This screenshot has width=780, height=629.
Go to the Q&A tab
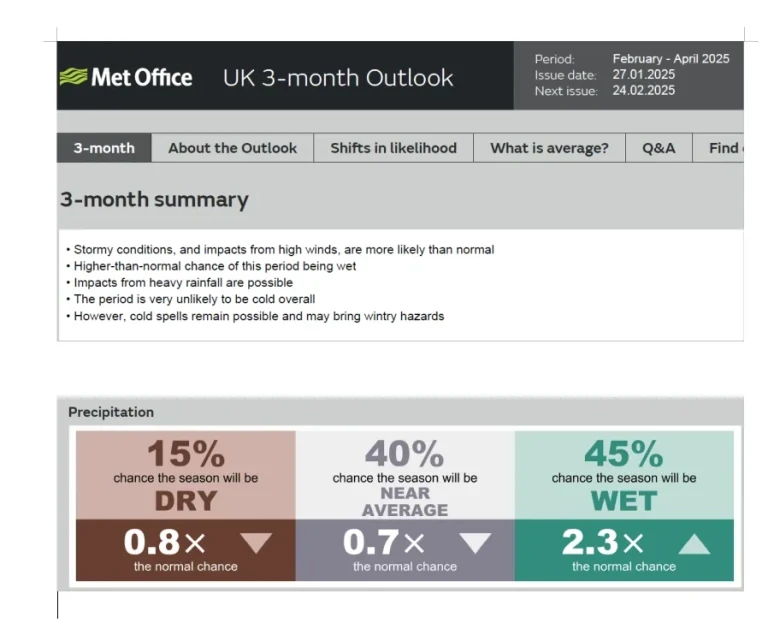pos(659,148)
